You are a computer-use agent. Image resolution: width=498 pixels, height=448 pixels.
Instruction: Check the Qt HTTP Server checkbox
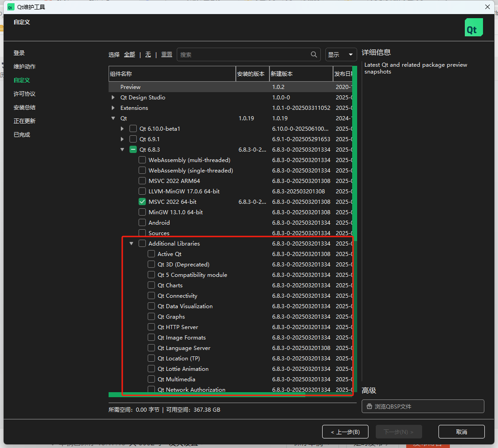click(x=151, y=327)
